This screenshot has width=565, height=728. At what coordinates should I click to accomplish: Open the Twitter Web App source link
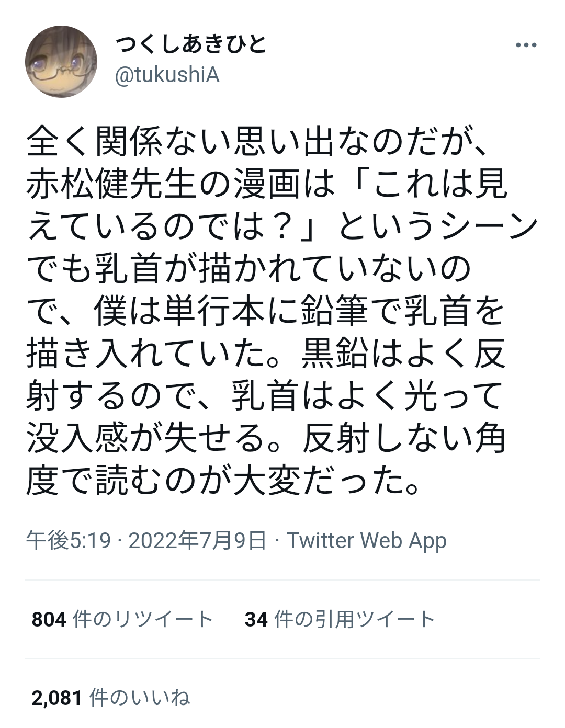click(x=367, y=540)
